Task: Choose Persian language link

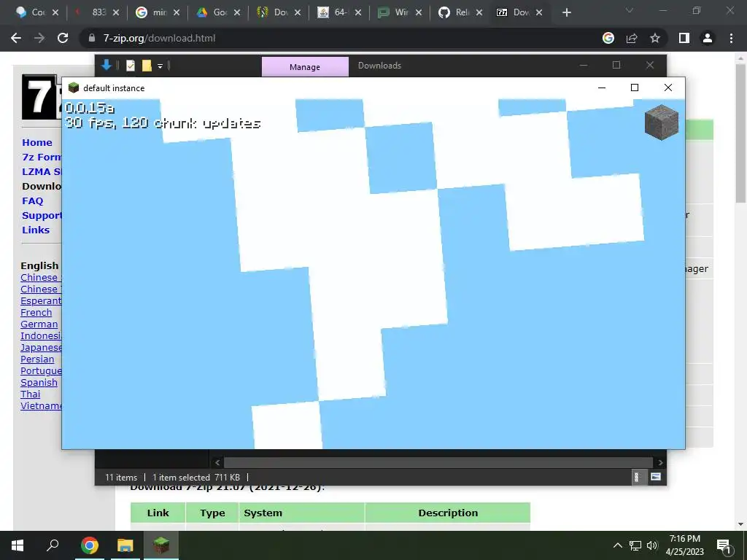Action: pyautogui.click(x=37, y=359)
